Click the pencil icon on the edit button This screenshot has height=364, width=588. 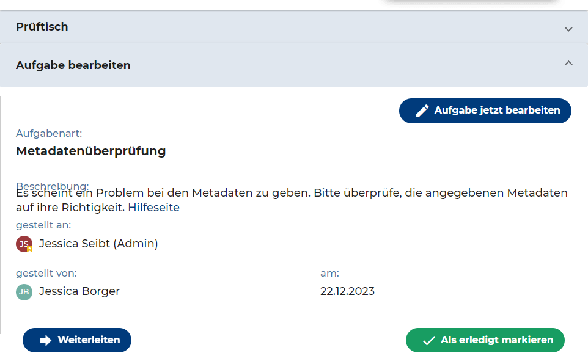(422, 111)
